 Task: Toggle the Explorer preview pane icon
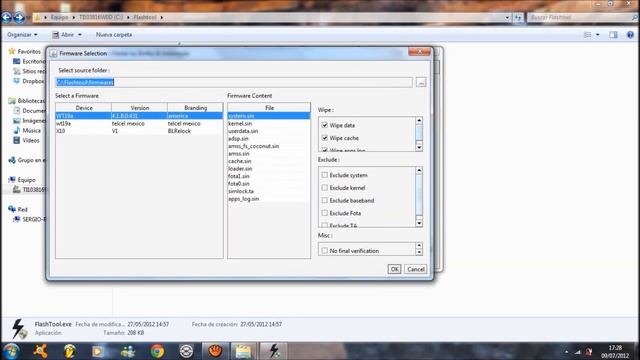(613, 35)
